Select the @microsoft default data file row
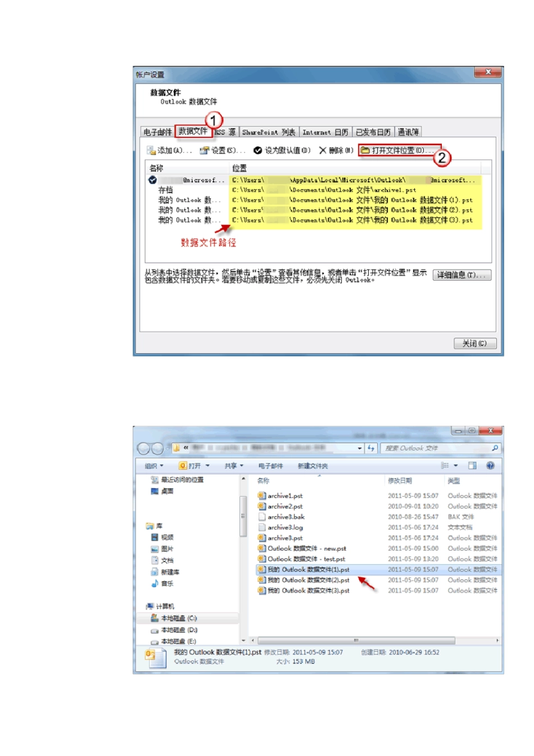Screen dimensions: 534x756 (315, 180)
